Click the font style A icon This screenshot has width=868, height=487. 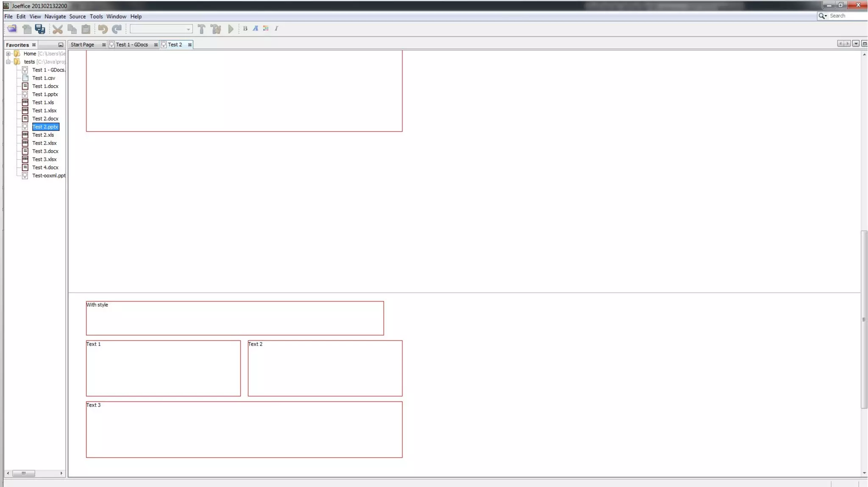[x=255, y=28]
